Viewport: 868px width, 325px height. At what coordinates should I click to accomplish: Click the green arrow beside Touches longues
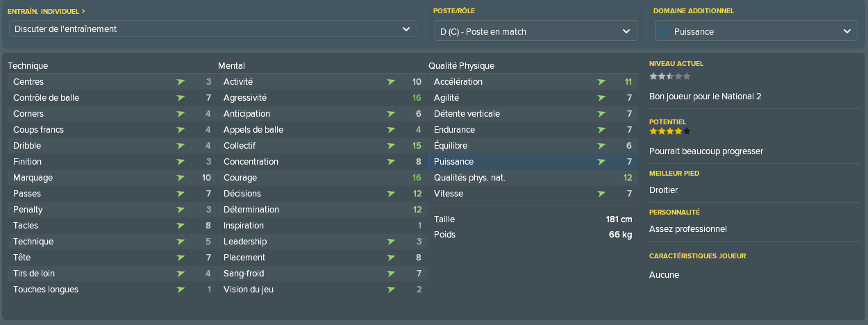pyautogui.click(x=181, y=290)
